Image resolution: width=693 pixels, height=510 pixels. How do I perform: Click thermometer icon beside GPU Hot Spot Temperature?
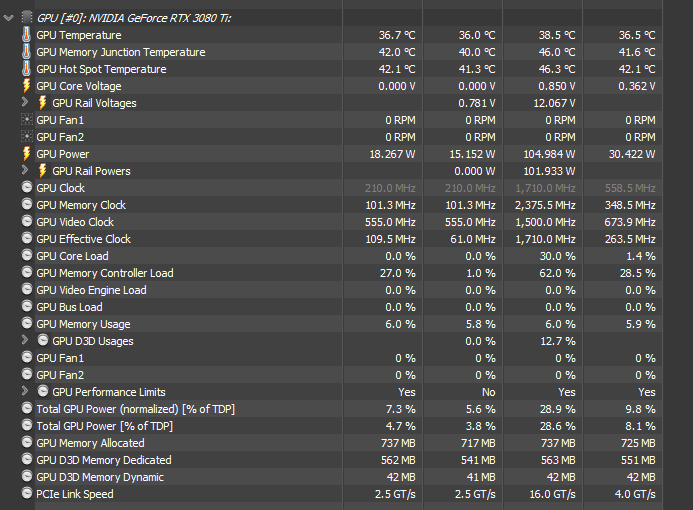[27, 69]
